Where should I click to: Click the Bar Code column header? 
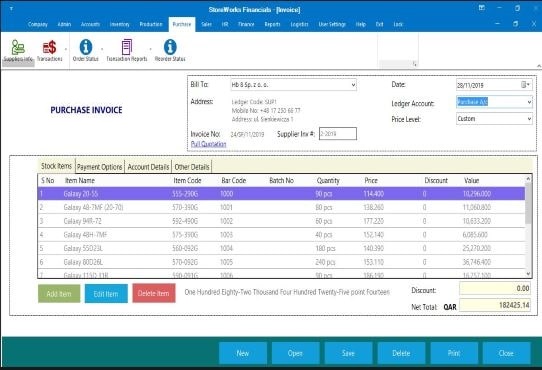coord(234,181)
